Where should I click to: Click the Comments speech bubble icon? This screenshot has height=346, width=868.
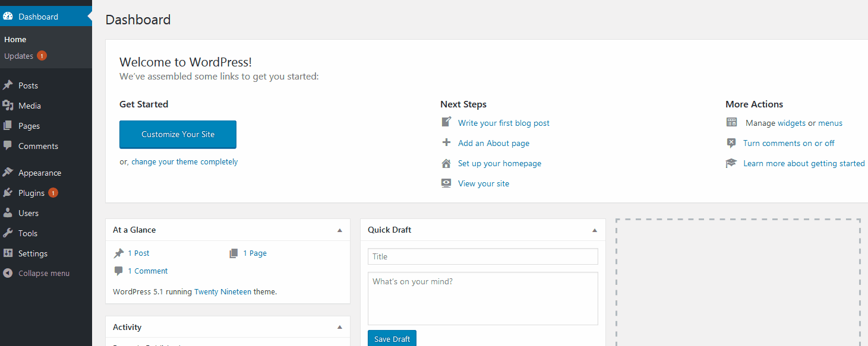[x=8, y=146]
